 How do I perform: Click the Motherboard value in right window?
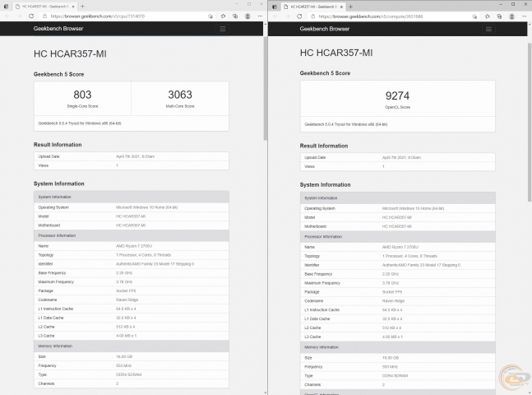397,226
